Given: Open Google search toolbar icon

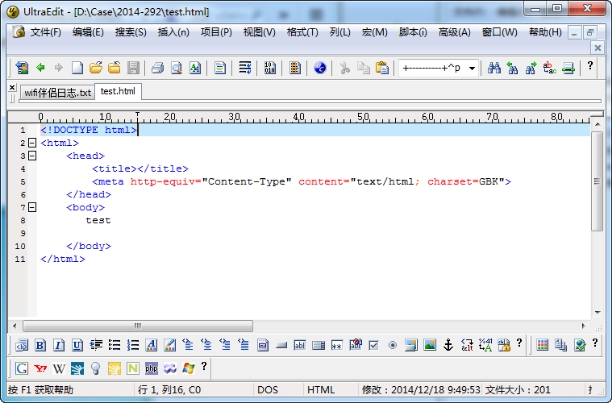Looking at the screenshot, I should [x=22, y=368].
